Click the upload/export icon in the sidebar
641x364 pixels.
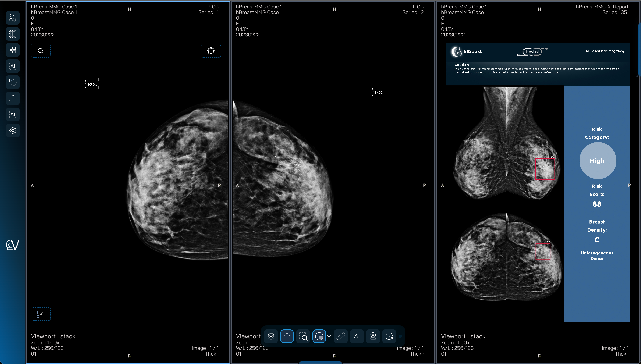[x=13, y=98]
